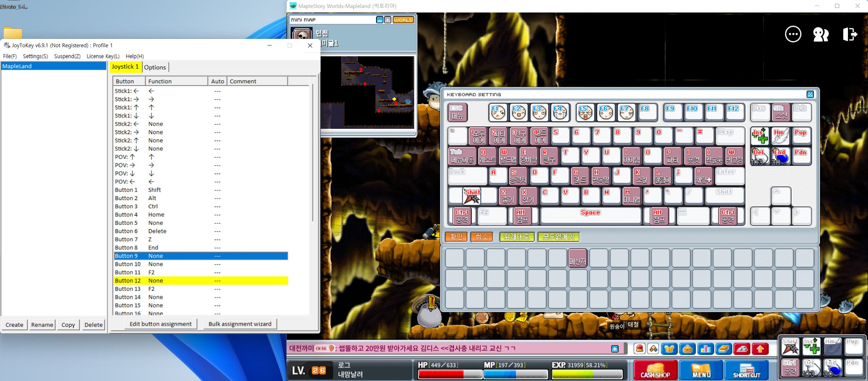Click the F2 surprised face emoticon key
Viewport: 868px width, 381px height.
(519, 113)
